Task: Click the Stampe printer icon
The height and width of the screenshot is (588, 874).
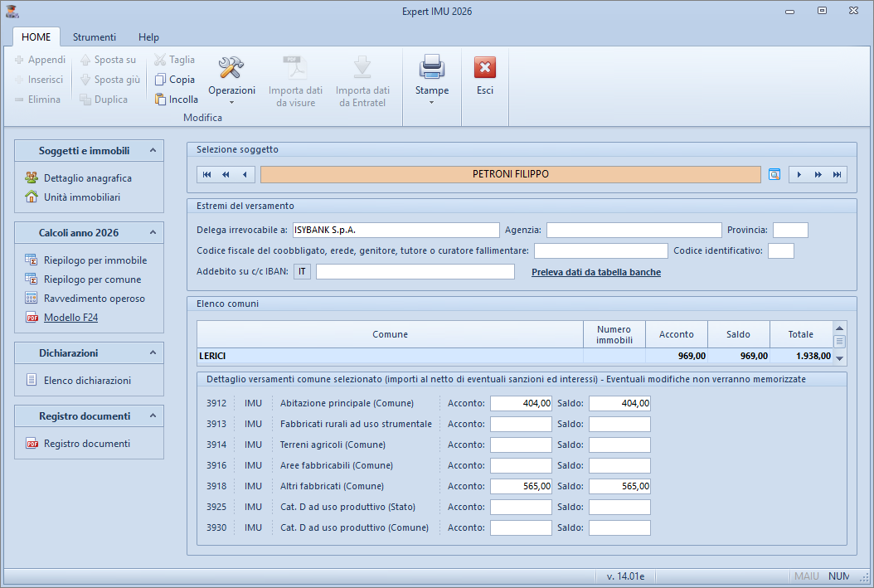Action: pyautogui.click(x=431, y=68)
